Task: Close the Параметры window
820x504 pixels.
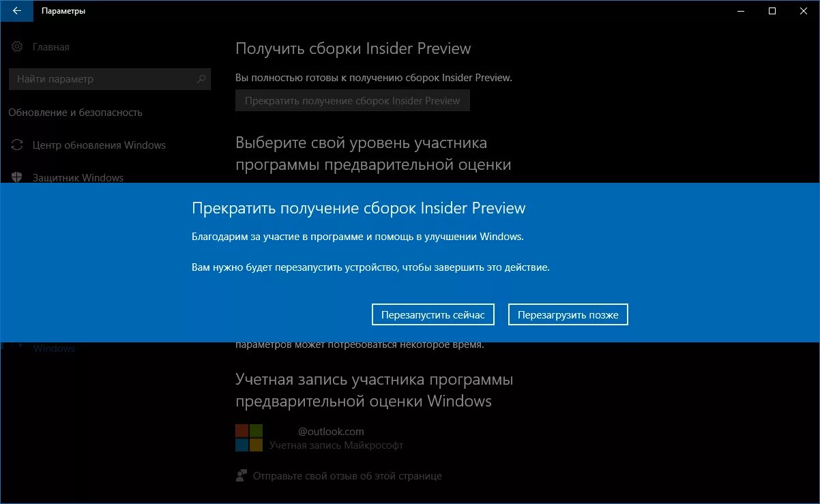Action: point(804,11)
